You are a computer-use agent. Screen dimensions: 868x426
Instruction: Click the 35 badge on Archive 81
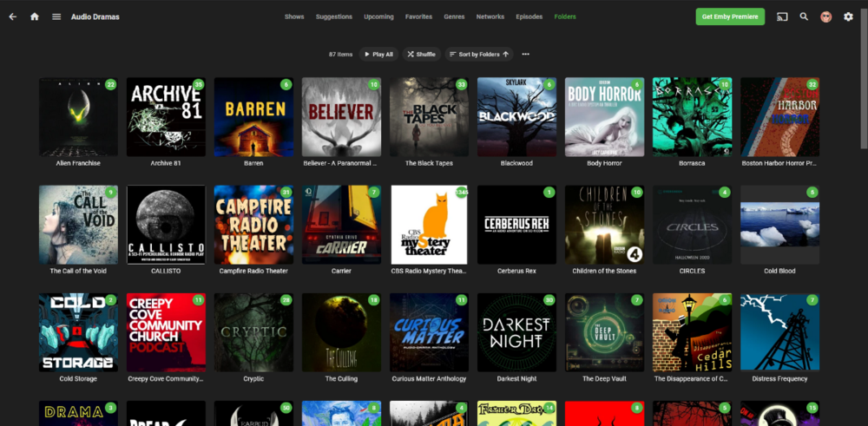[198, 85]
